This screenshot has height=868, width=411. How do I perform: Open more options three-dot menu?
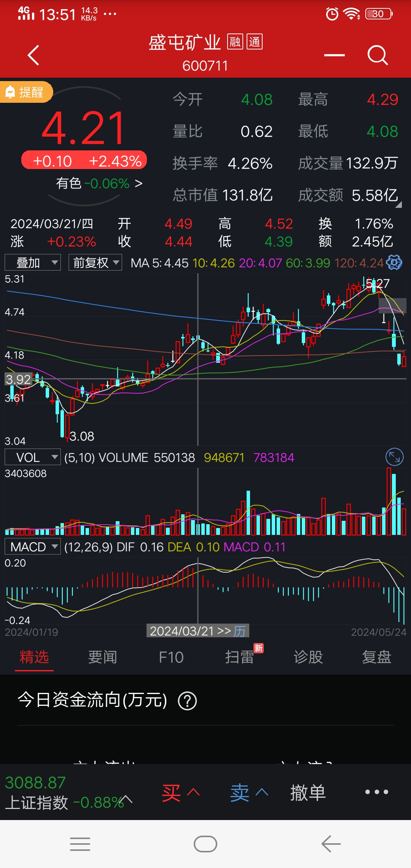click(377, 792)
